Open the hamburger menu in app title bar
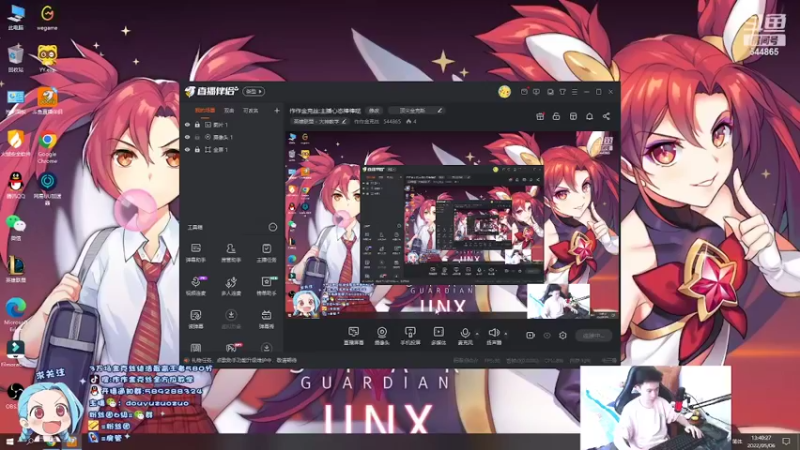Image resolution: width=800 pixels, height=450 pixels. coord(574,92)
